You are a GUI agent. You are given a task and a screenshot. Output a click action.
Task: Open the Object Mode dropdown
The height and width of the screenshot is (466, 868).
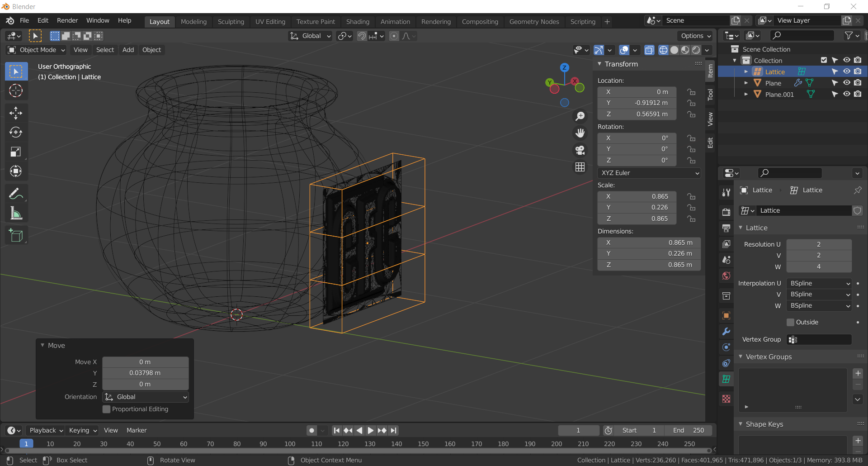tap(37, 50)
